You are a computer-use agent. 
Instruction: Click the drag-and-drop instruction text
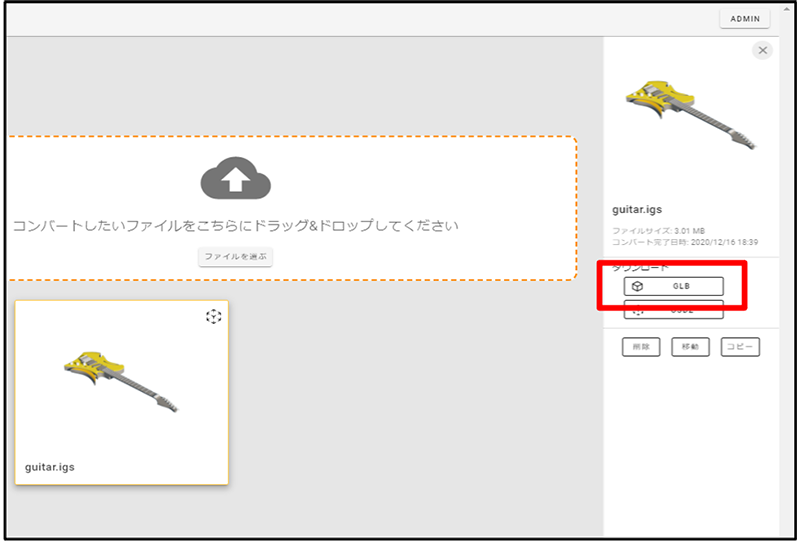point(236,226)
